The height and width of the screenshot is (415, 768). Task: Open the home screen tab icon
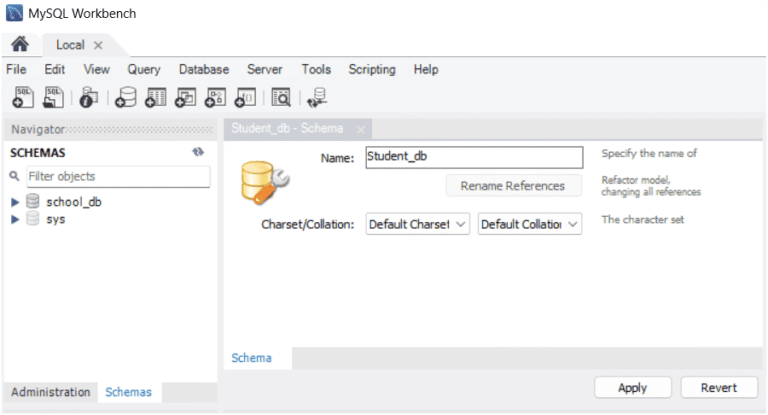(x=20, y=45)
